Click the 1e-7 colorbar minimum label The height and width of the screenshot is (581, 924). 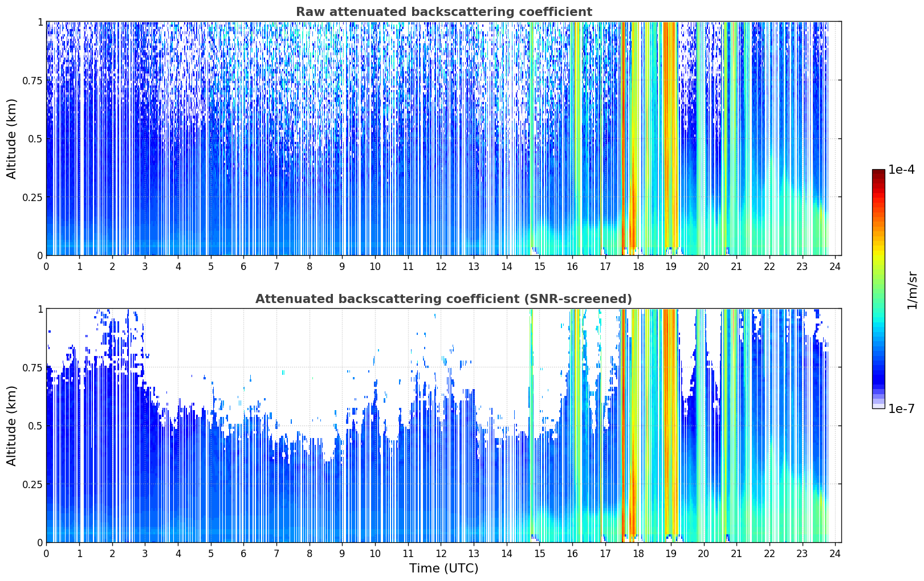[901, 409]
